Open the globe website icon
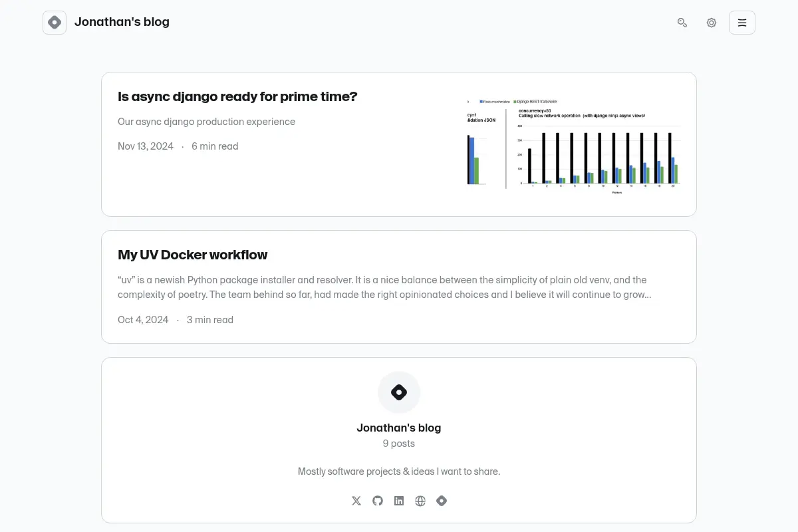The height and width of the screenshot is (532, 798). (x=420, y=501)
